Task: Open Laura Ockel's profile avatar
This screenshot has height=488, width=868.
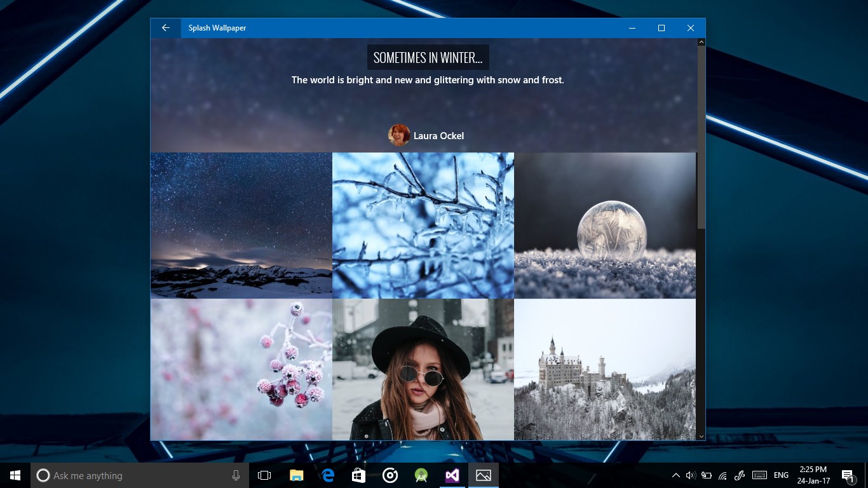Action: click(x=399, y=135)
